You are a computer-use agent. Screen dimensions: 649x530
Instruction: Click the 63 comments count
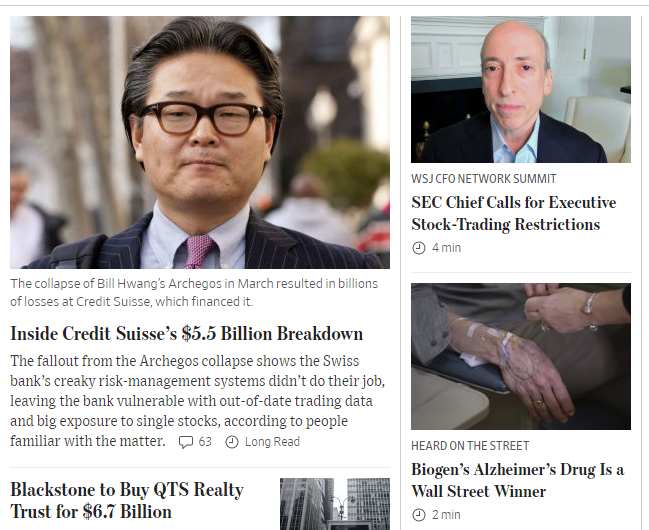(x=205, y=442)
